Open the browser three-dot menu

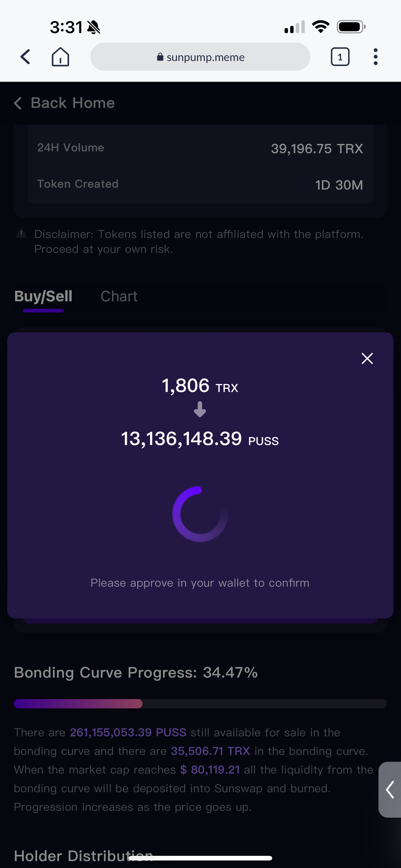tap(375, 57)
